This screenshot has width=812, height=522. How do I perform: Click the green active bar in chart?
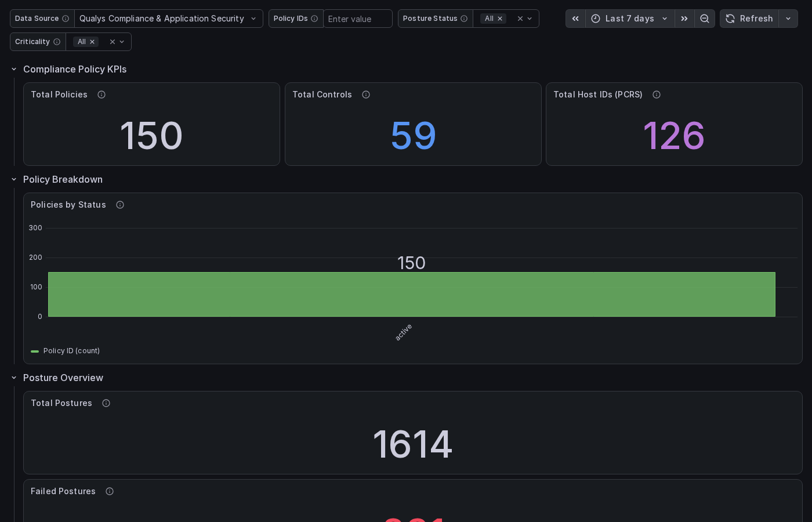(x=412, y=295)
